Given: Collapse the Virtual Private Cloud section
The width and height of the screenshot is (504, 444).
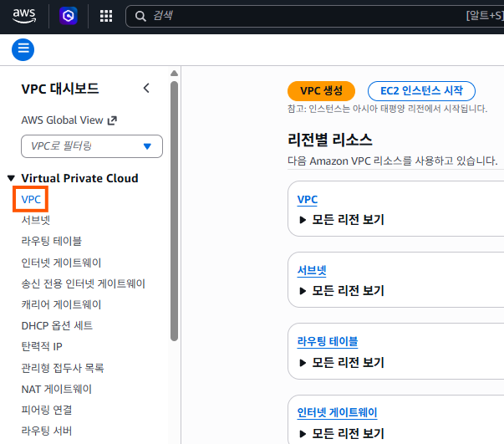Looking at the screenshot, I should coord(11,178).
